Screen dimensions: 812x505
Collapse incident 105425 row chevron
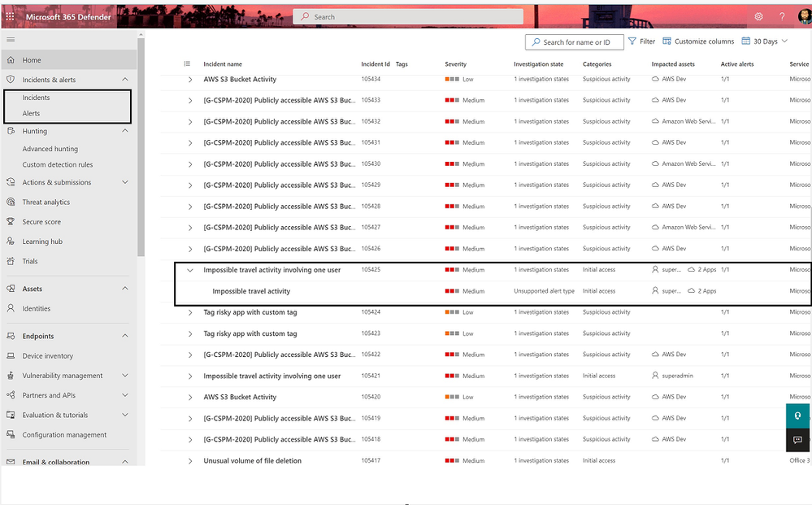[190, 270]
